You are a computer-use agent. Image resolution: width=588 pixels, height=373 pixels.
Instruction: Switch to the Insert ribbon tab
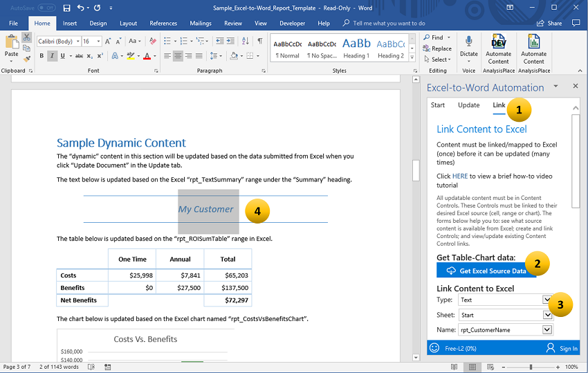70,24
